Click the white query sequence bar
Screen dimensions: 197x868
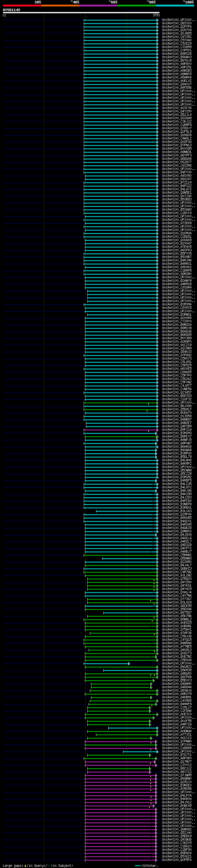tap(81, 13)
